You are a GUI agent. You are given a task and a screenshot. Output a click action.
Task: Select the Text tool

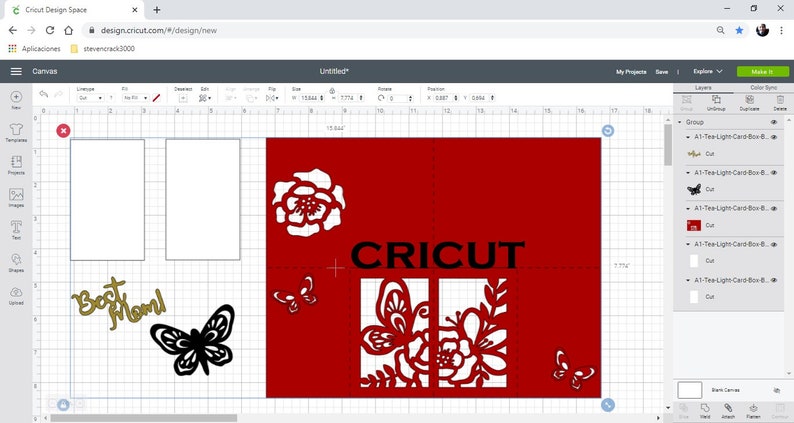coord(16,230)
